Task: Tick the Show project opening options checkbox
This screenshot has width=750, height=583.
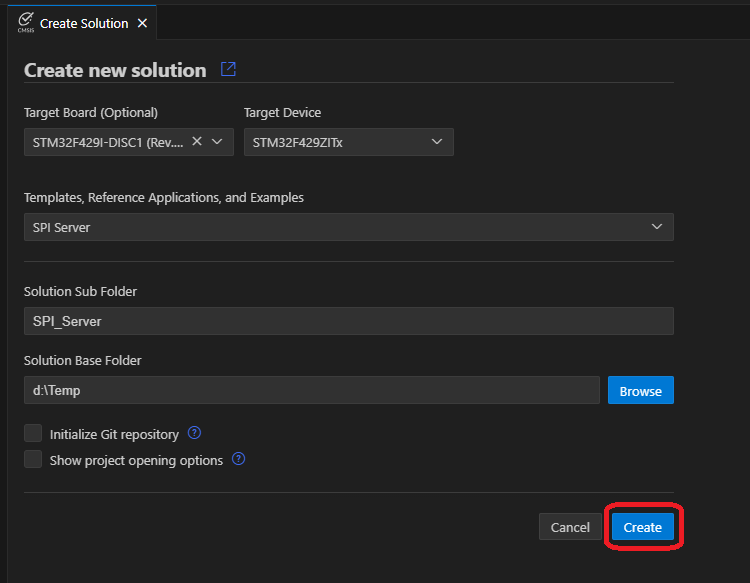Action: click(34, 460)
